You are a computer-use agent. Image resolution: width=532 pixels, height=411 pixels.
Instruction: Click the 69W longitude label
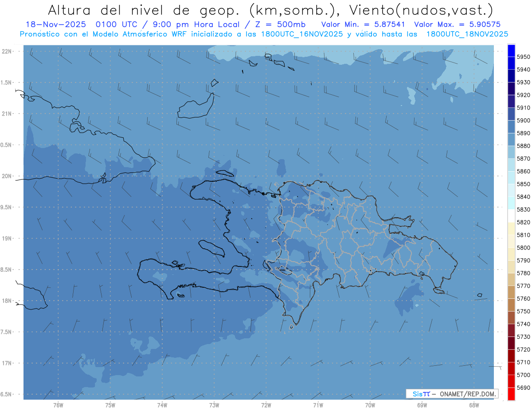click(422, 405)
